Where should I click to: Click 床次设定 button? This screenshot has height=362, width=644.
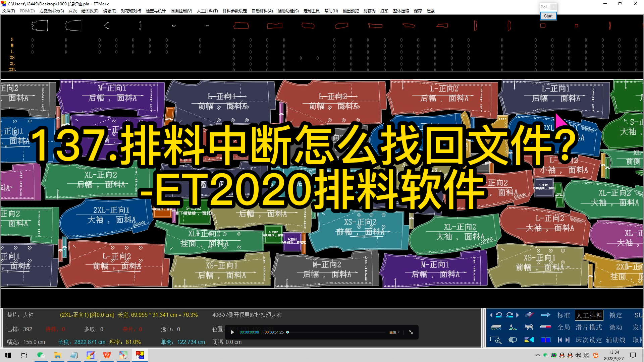pyautogui.click(x=589, y=340)
